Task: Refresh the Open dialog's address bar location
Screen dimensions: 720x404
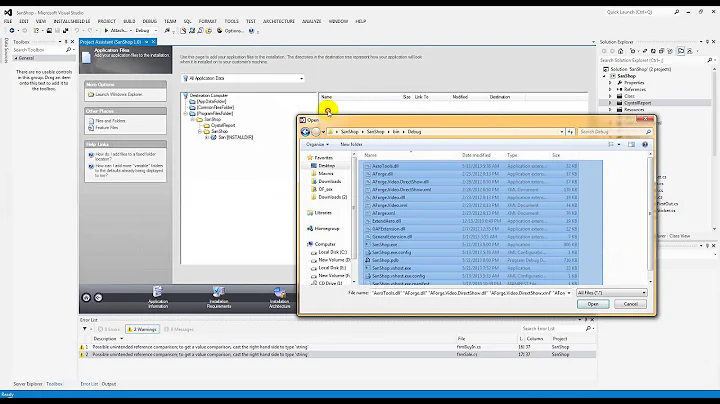Action: pos(570,132)
